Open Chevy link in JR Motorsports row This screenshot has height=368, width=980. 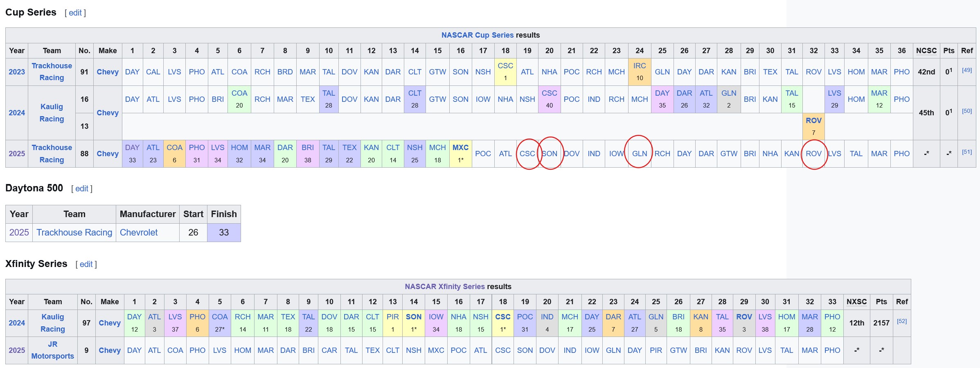pyautogui.click(x=110, y=350)
